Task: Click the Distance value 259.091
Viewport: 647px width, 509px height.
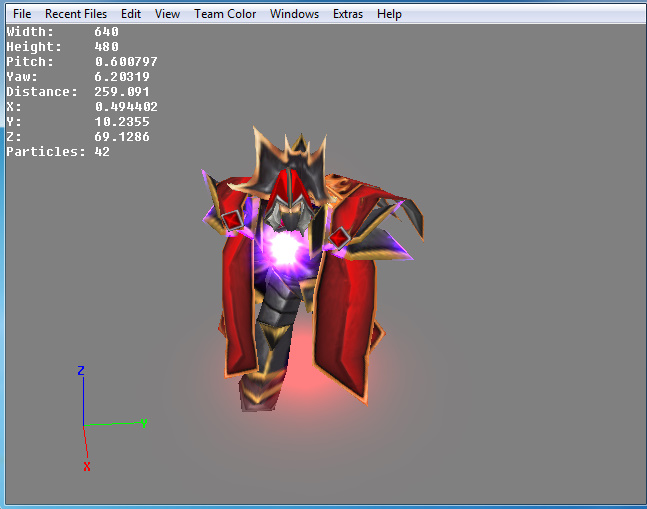Action: tap(122, 92)
